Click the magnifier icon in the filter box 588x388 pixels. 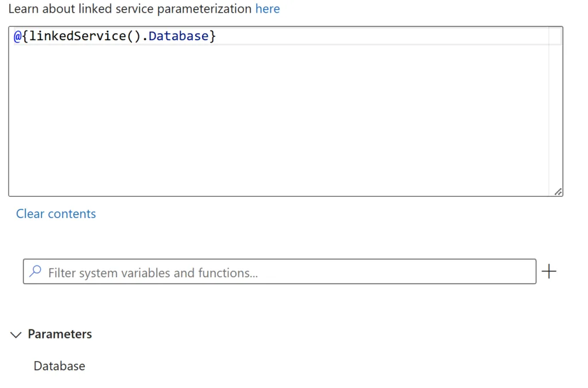[x=36, y=271]
